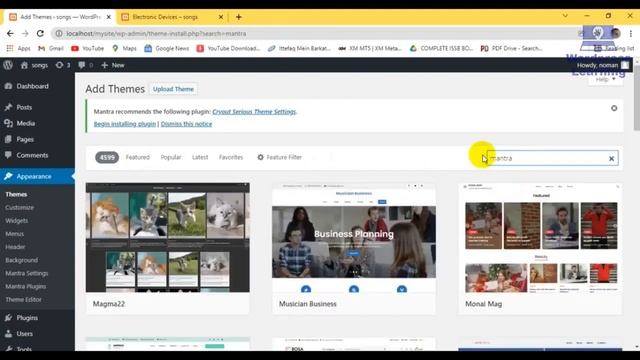
Task: Close the Electronic Devices tab
Action: coord(221,17)
